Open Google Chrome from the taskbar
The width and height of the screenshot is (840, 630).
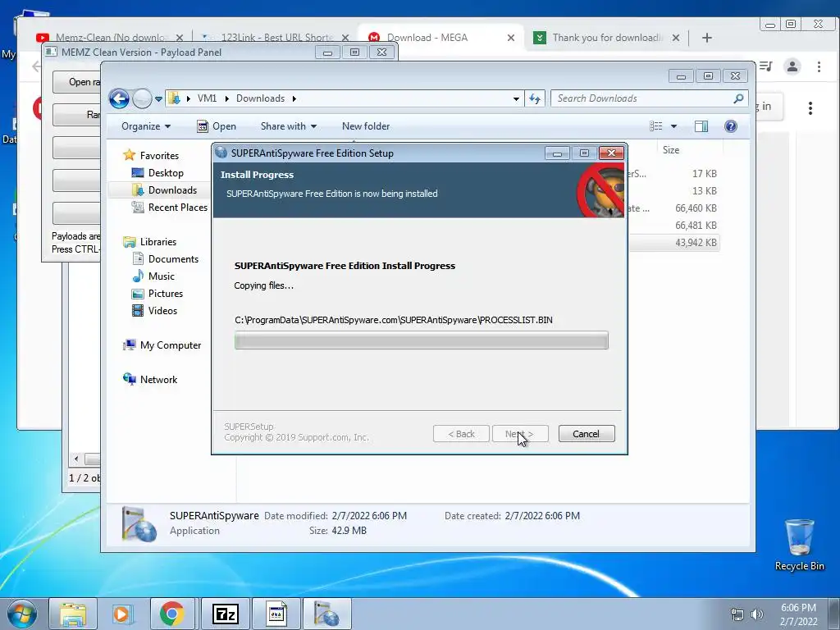point(171,614)
